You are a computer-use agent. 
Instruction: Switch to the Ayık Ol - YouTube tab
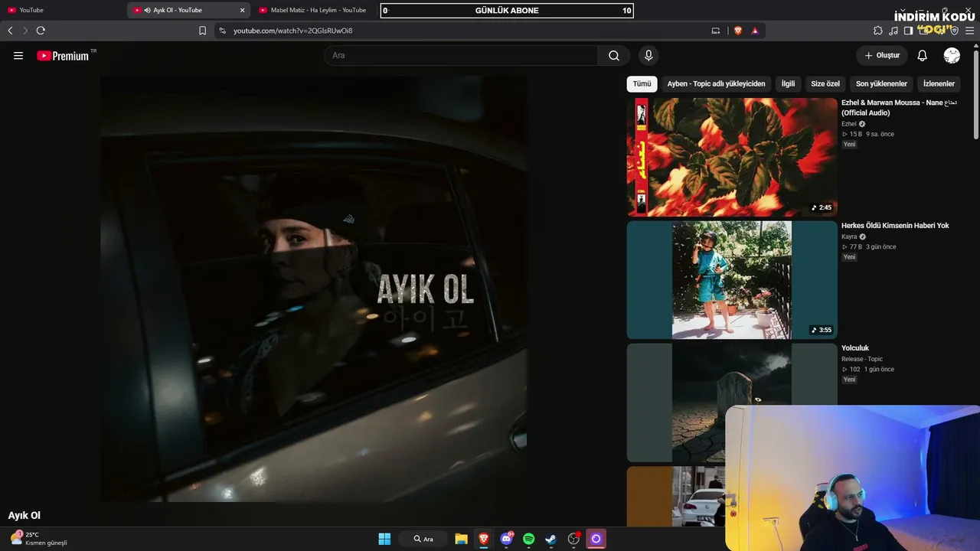189,10
